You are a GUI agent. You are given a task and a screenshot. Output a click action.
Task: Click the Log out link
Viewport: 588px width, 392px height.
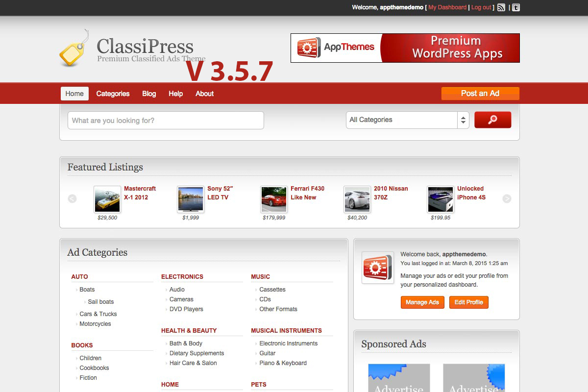click(480, 7)
